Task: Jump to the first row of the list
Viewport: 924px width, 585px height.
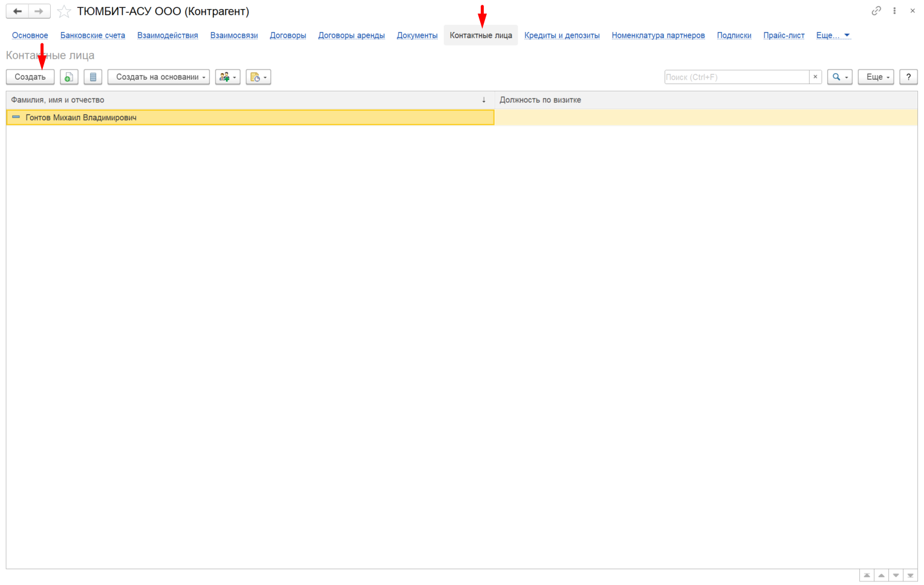Action: tap(867, 575)
